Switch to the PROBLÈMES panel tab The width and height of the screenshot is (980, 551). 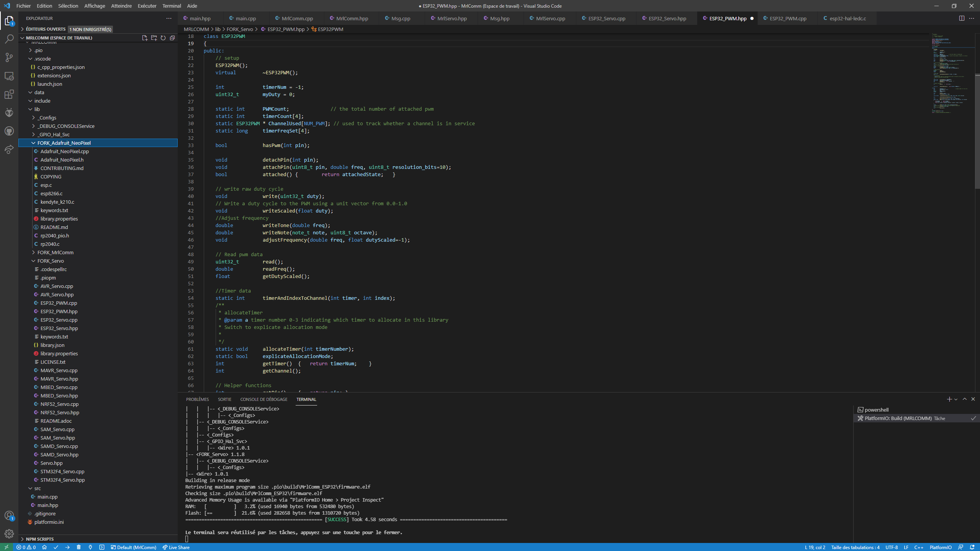pos(197,399)
